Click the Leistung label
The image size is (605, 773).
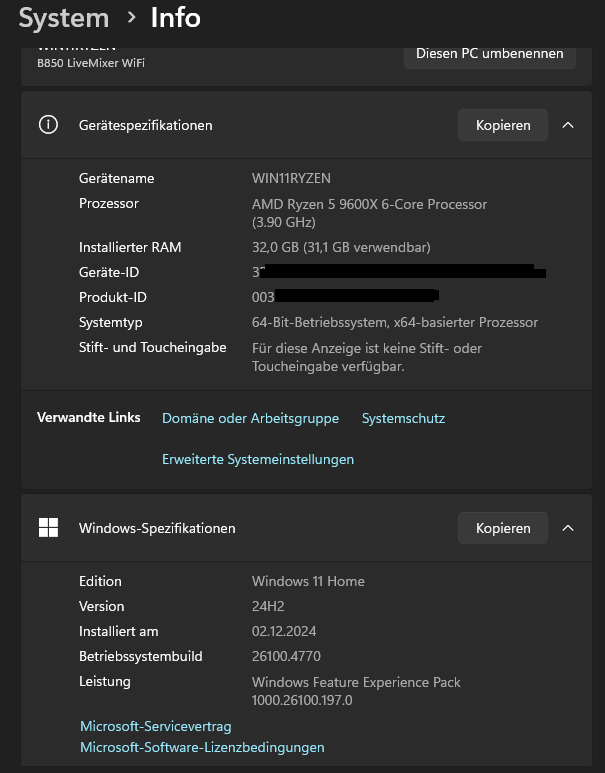point(105,682)
